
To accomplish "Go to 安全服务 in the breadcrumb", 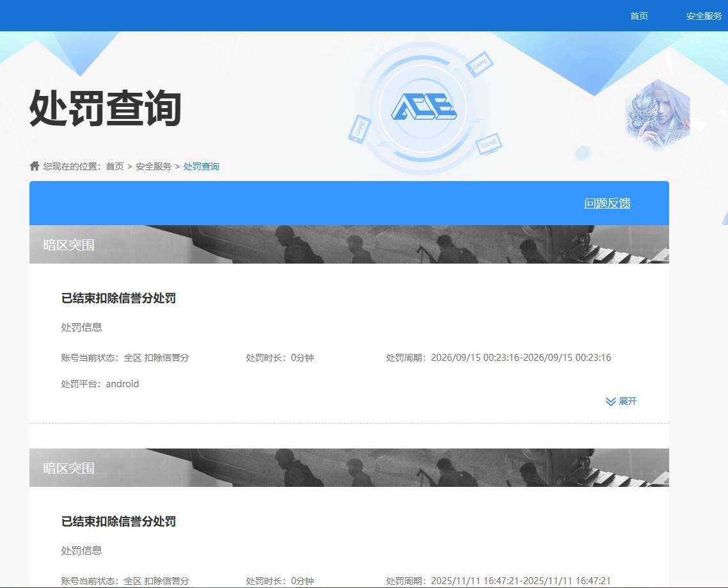I will coord(154,166).
